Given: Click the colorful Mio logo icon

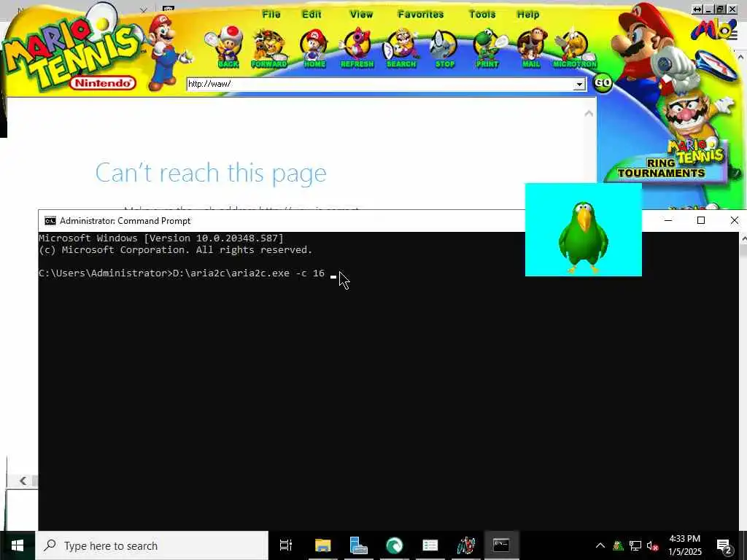Looking at the screenshot, I should click(x=713, y=29).
